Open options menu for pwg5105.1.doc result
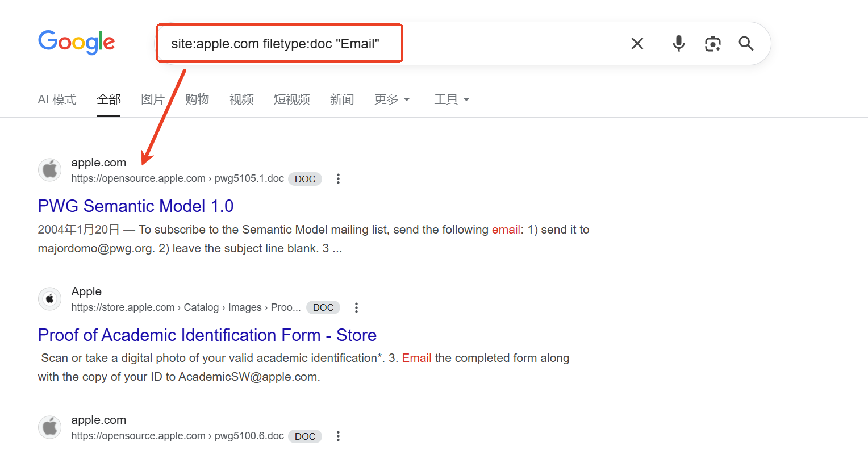The height and width of the screenshot is (454, 868). 338,179
